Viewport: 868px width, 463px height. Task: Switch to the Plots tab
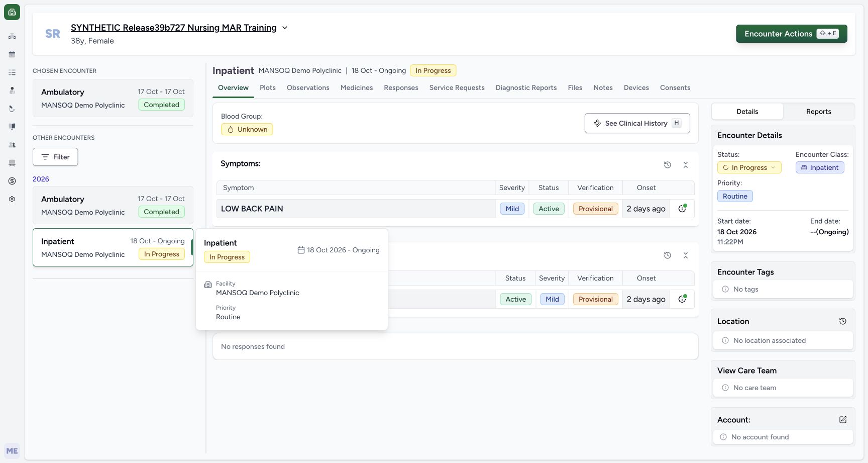point(268,87)
